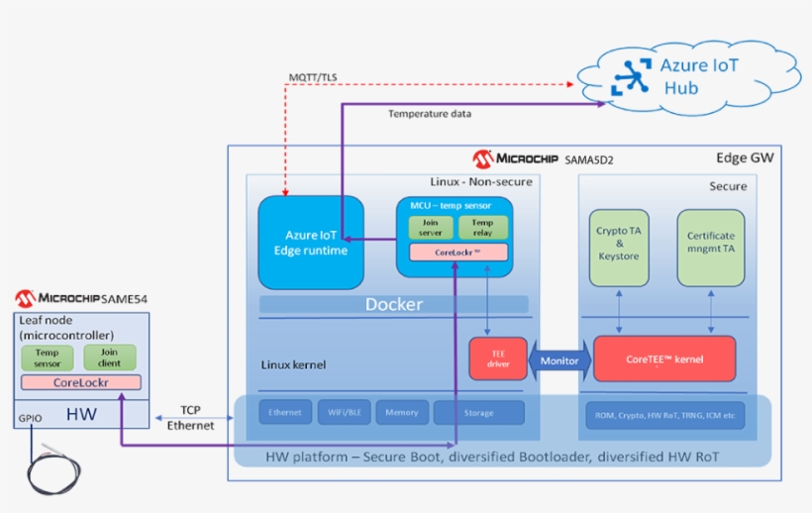The image size is (812, 513).
Task: Click the Memory hardware block
Action: 402,413
